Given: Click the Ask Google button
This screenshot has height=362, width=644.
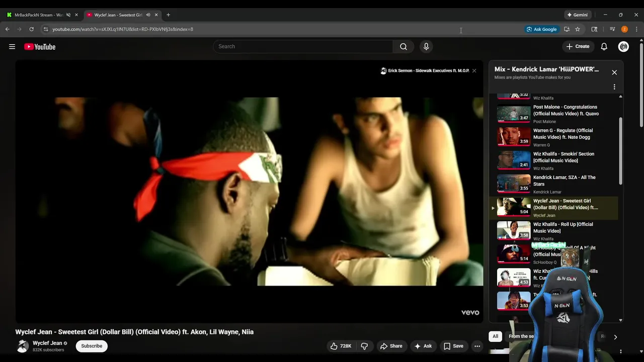Looking at the screenshot, I should (x=541, y=29).
